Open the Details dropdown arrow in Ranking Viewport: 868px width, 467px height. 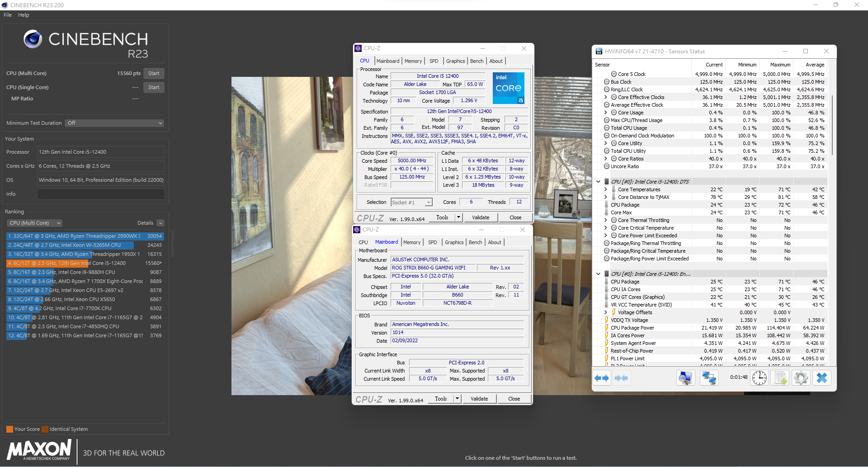(x=160, y=223)
